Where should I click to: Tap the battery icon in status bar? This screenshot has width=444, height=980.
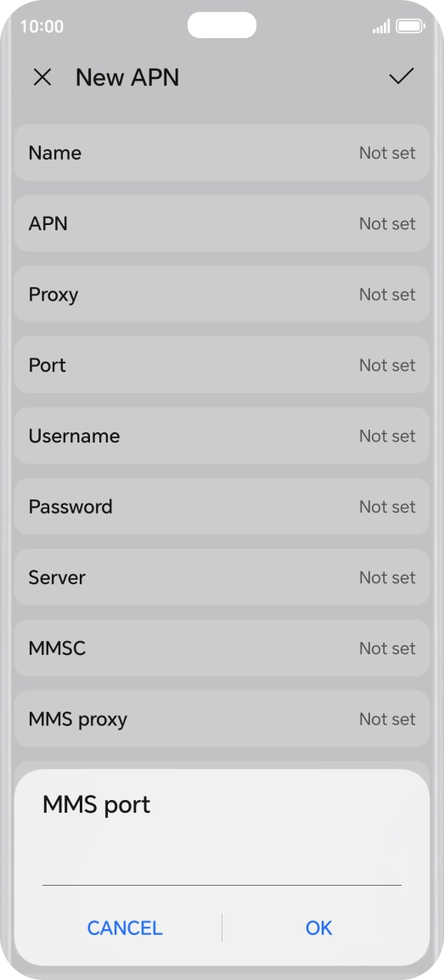coord(410,26)
